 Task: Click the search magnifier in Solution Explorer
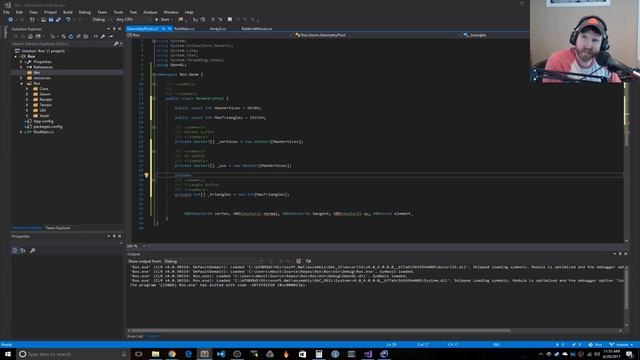(116, 44)
